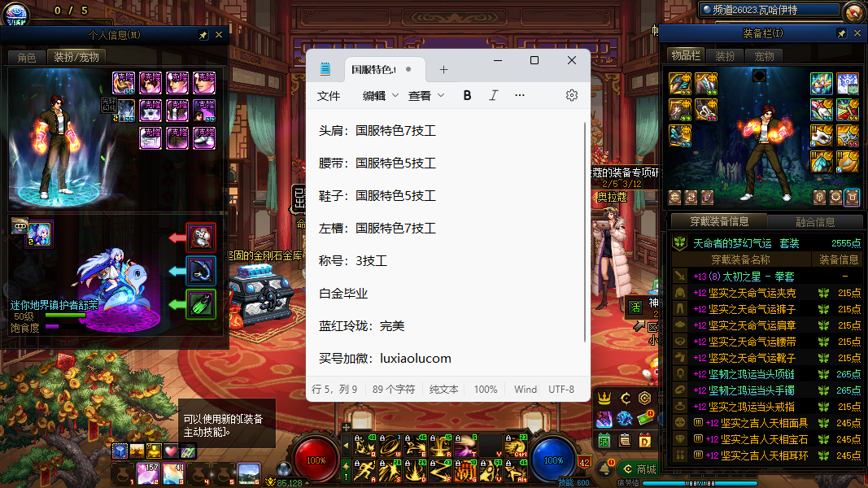This screenshot has width=868, height=488.
Task: Click the green cash icon with alert badge
Action: [x=646, y=419]
